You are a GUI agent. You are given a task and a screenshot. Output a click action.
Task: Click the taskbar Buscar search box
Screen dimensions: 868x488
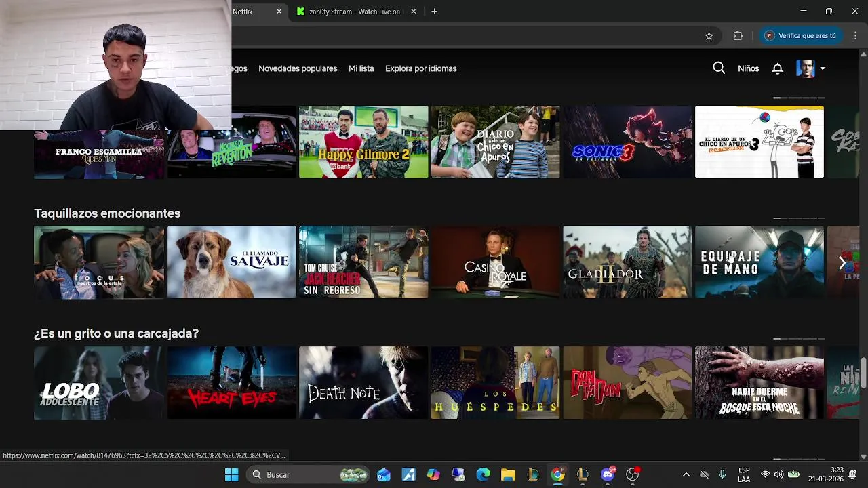click(309, 474)
